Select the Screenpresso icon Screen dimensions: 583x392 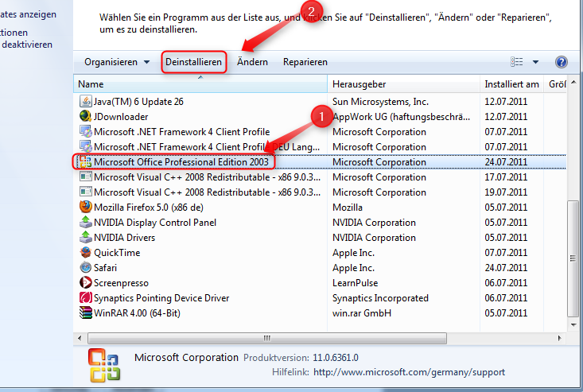pyautogui.click(x=86, y=283)
